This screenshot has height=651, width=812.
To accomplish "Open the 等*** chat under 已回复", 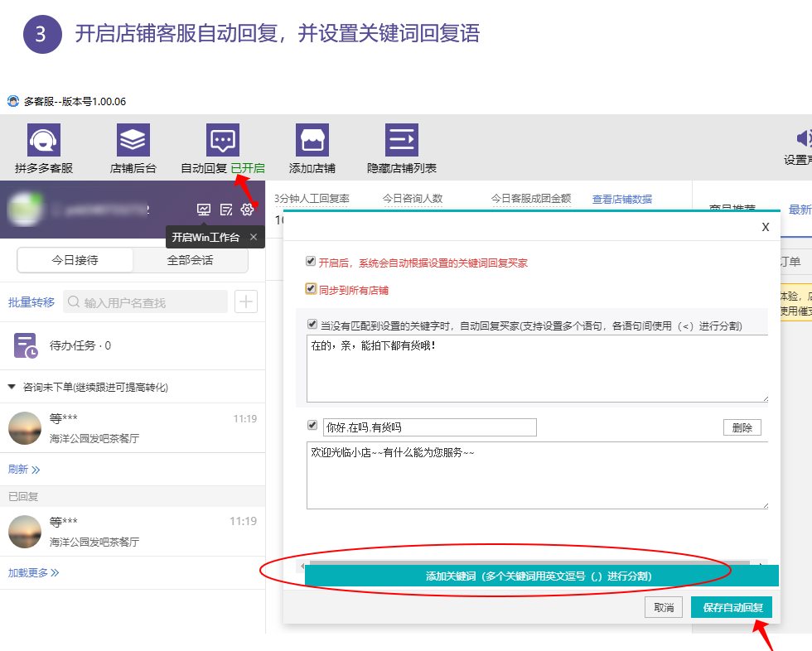I will tap(133, 532).
